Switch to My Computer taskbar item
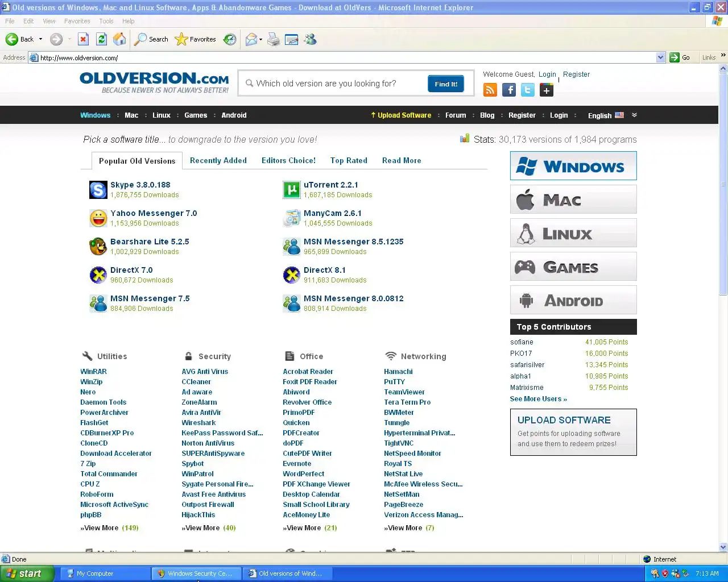Viewport: 728px width, 582px height. (x=105, y=573)
